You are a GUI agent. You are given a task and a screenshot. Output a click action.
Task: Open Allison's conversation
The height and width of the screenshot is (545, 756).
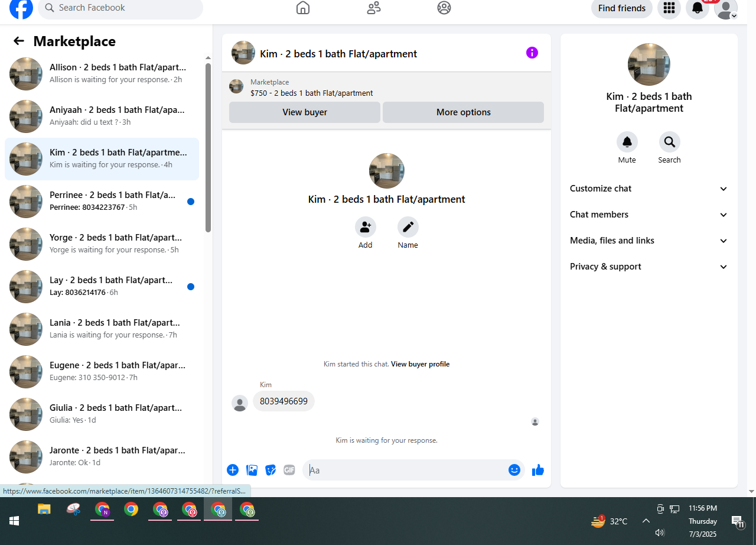[x=102, y=74]
